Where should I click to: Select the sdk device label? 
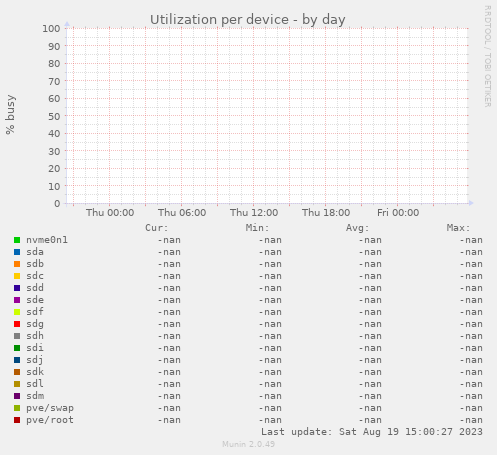[35, 372]
